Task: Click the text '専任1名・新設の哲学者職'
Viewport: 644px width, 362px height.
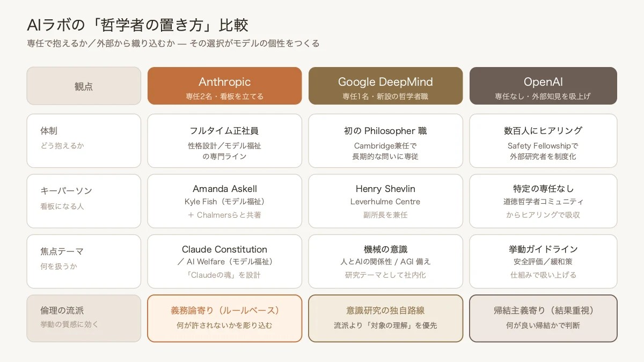Action: [385, 97]
